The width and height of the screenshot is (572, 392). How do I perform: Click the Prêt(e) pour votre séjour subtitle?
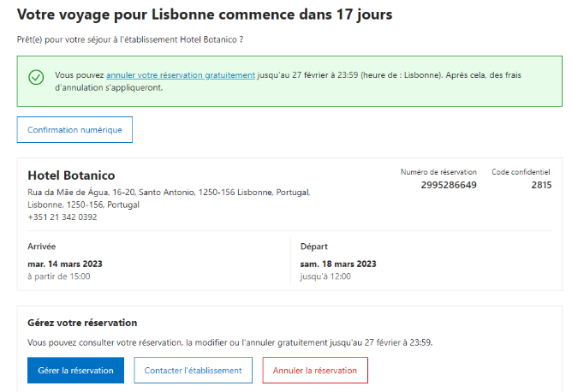click(130, 39)
